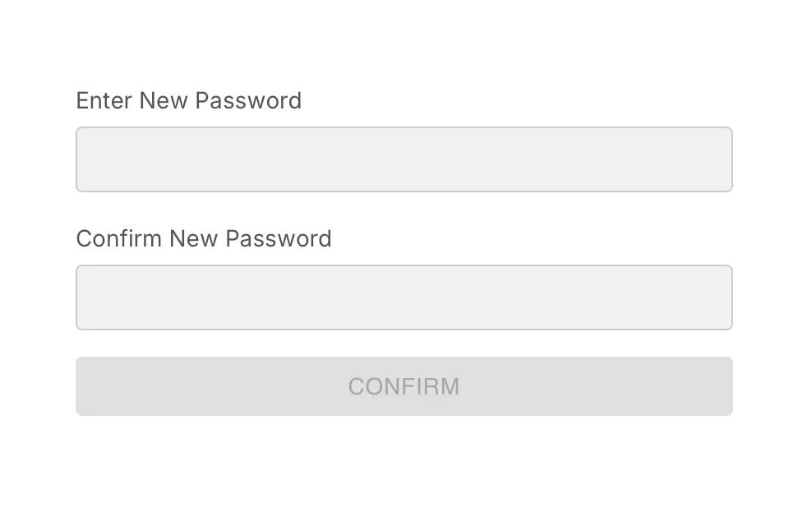The height and width of the screenshot is (521, 812).
Task: Click the heading above the first field
Action: [x=188, y=100]
